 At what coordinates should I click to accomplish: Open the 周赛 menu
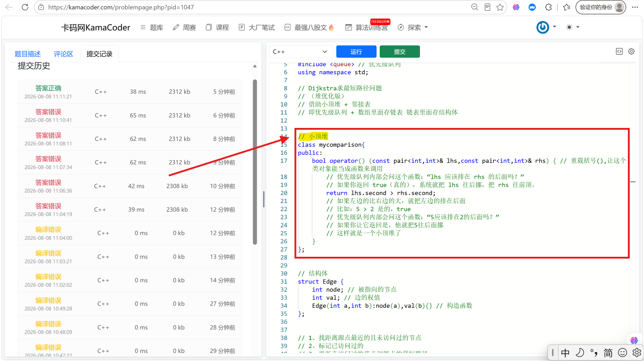[184, 27]
